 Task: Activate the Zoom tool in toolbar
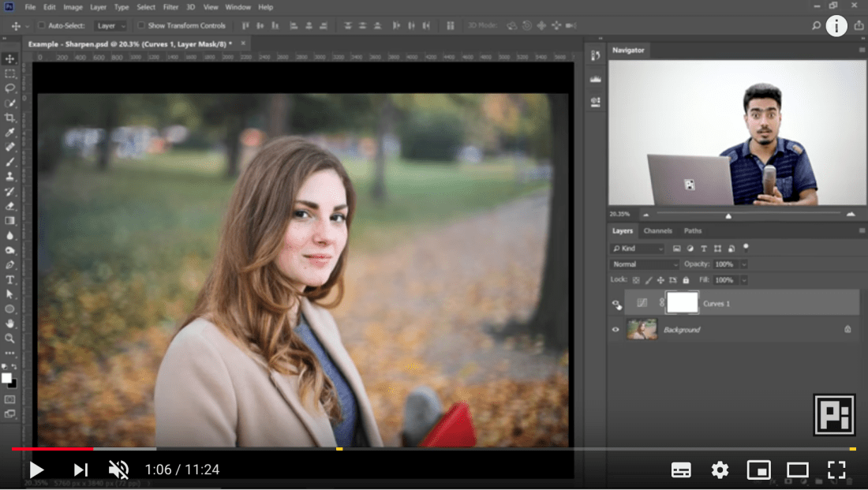tap(10, 339)
